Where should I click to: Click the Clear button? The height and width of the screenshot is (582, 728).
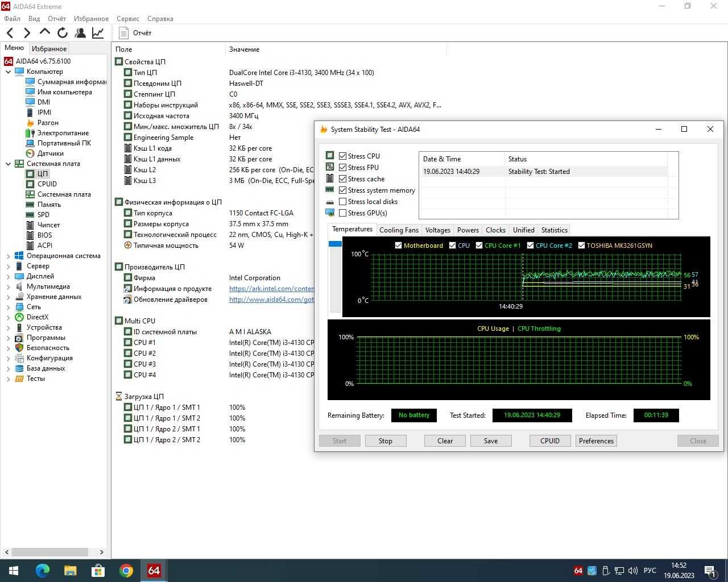tap(445, 441)
